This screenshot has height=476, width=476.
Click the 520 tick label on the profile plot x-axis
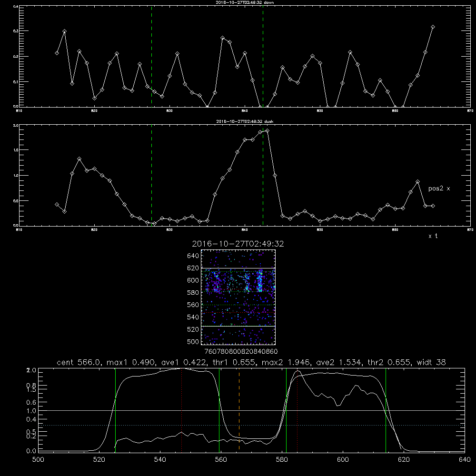(99, 460)
